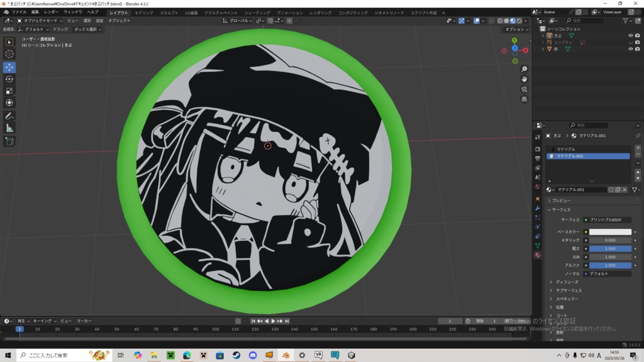Activate the Rotate tool

(9, 79)
